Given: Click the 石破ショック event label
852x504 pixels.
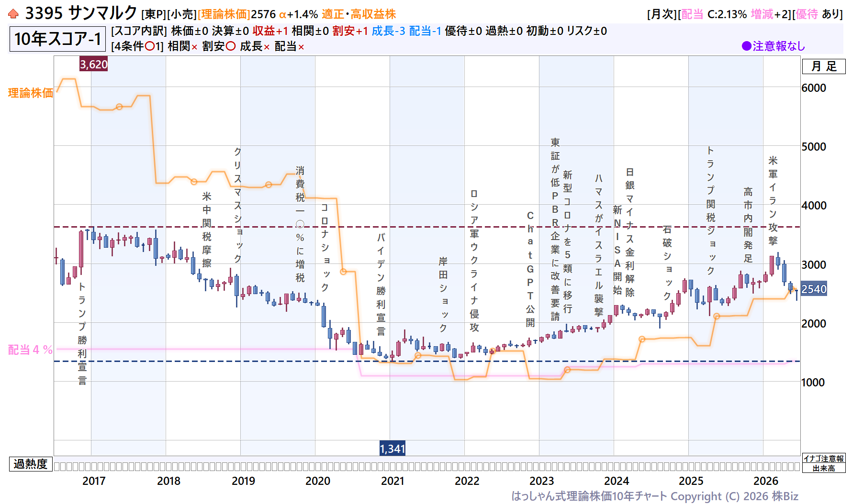Looking at the screenshot, I should click(667, 263).
